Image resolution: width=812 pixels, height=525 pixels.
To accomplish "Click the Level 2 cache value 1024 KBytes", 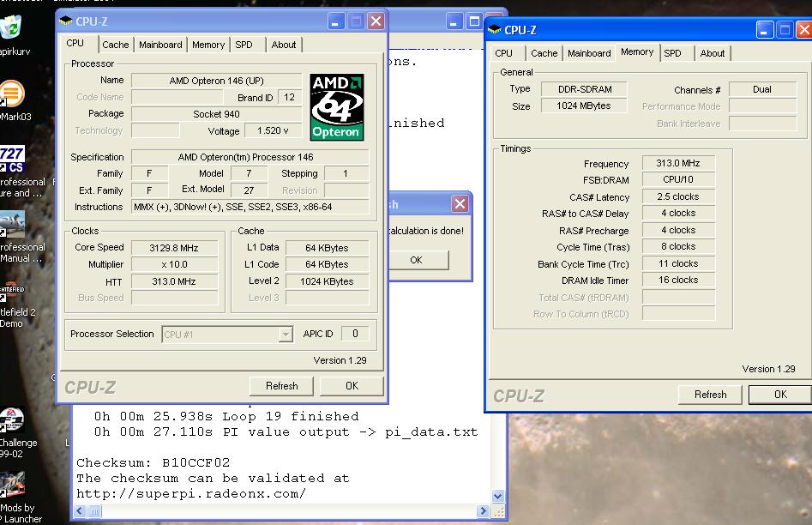I will pos(327,281).
